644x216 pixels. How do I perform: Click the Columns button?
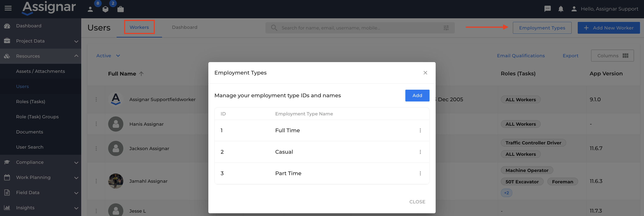point(612,56)
